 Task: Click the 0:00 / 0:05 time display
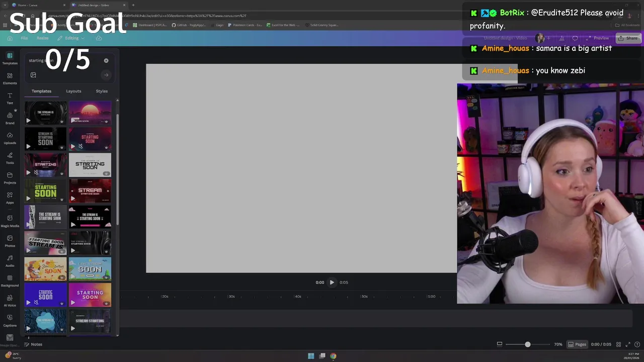tap(601, 344)
